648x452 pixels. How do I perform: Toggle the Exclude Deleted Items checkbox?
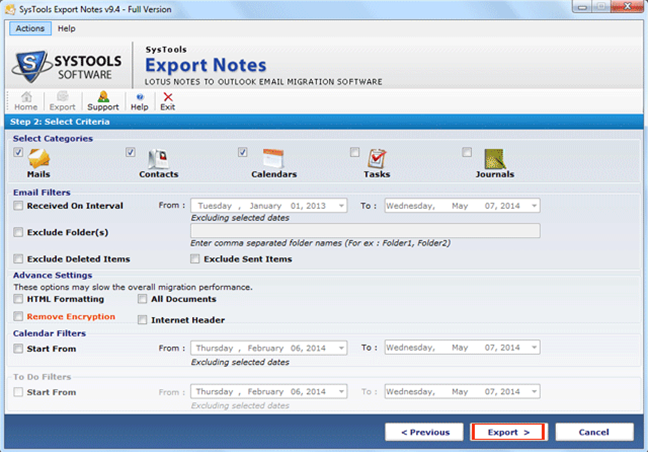(x=19, y=259)
